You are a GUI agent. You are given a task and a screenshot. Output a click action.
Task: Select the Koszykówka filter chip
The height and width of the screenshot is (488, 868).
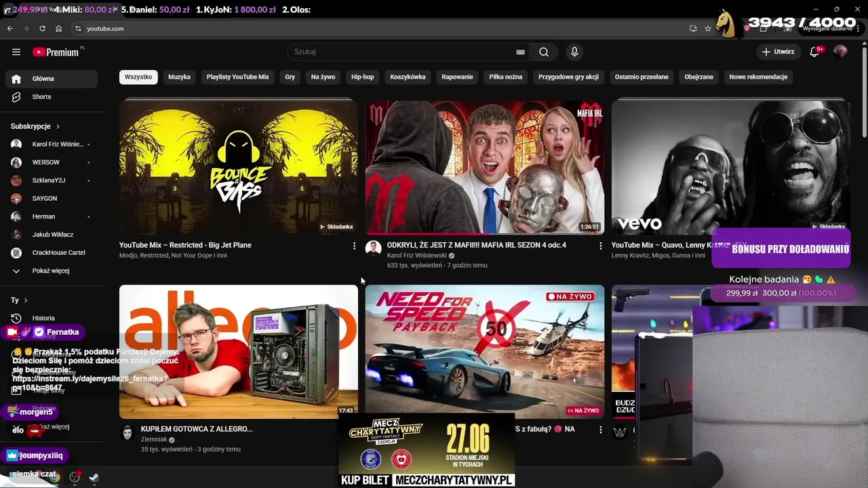(408, 77)
